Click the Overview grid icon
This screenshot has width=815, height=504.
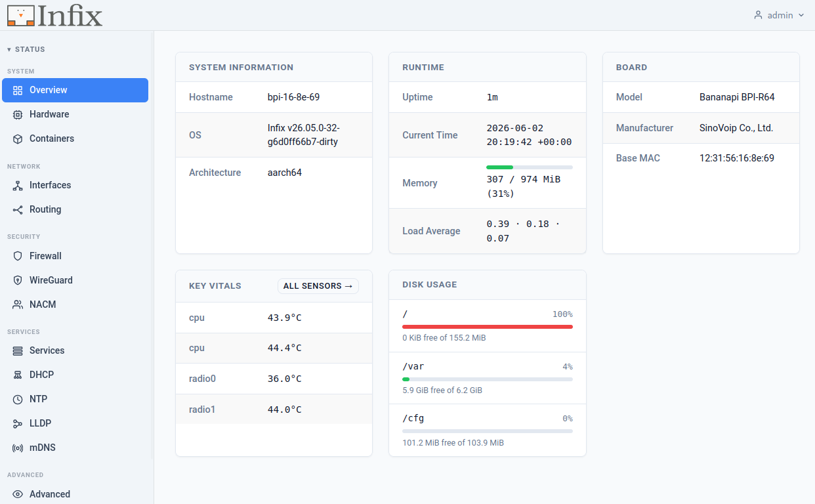tap(18, 90)
